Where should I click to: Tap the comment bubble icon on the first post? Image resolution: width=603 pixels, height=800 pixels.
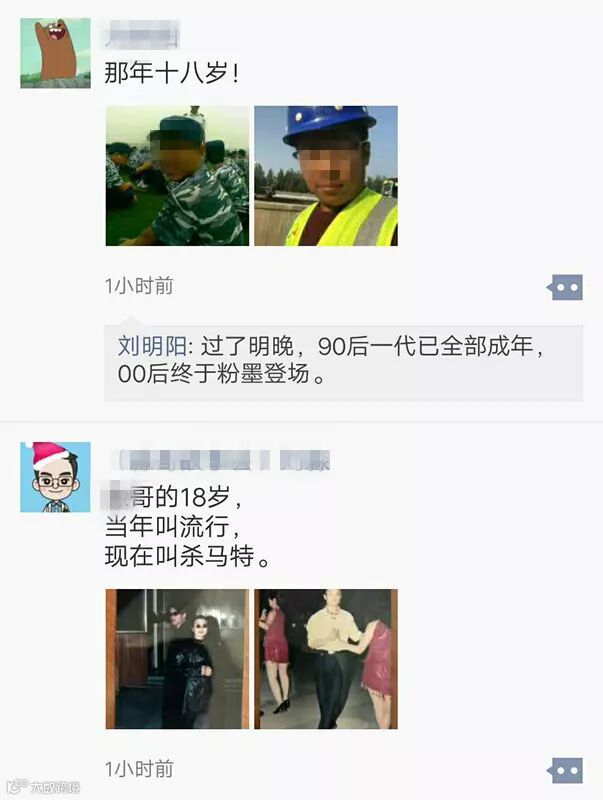pyautogui.click(x=565, y=287)
